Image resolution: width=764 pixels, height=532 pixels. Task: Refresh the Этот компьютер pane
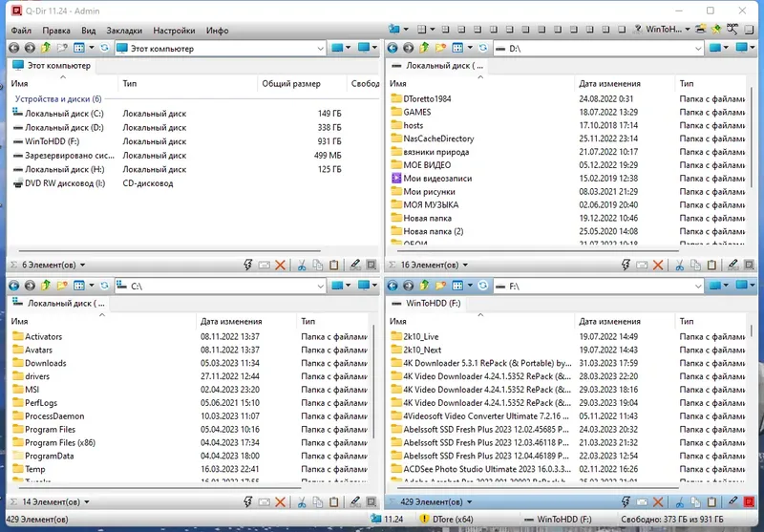coord(104,48)
